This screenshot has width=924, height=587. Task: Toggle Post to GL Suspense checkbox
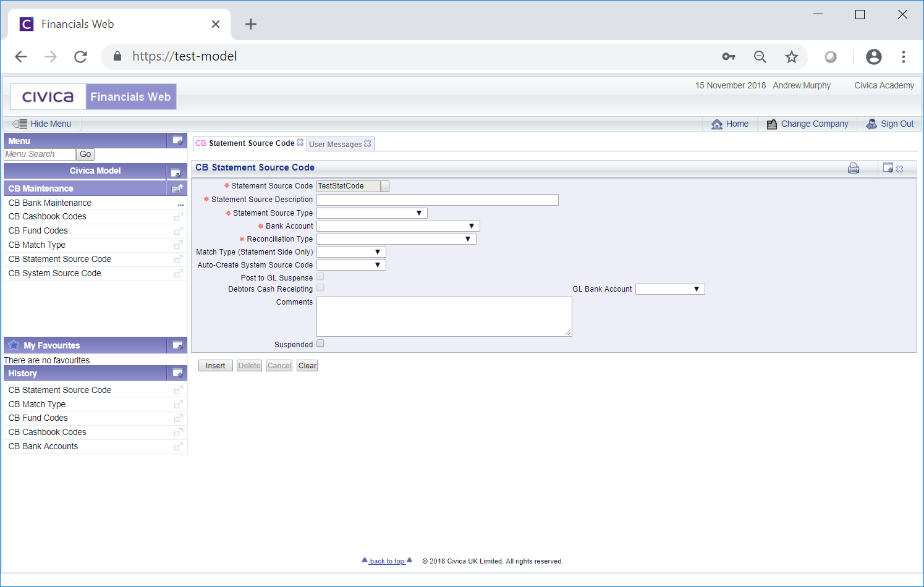pyautogui.click(x=320, y=277)
